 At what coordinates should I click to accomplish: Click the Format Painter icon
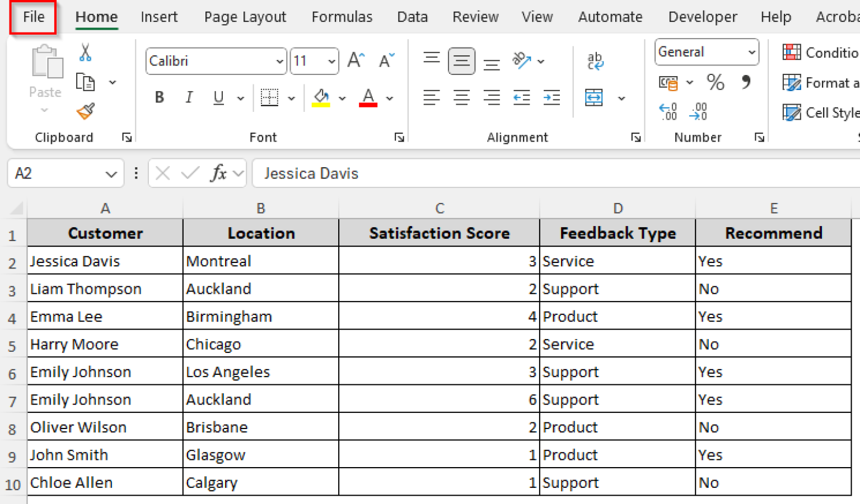[85, 111]
